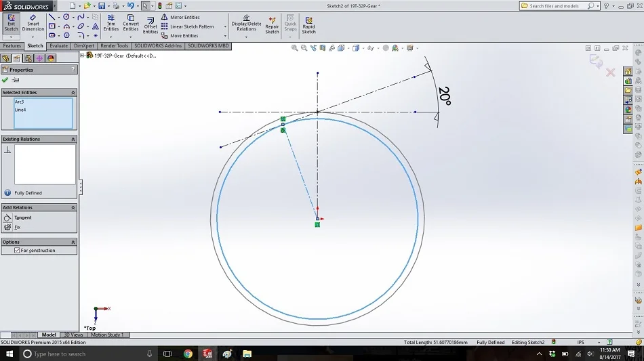Select the Corner Rectangle tool
Viewport: 644px width, 361px height.
(52, 26)
